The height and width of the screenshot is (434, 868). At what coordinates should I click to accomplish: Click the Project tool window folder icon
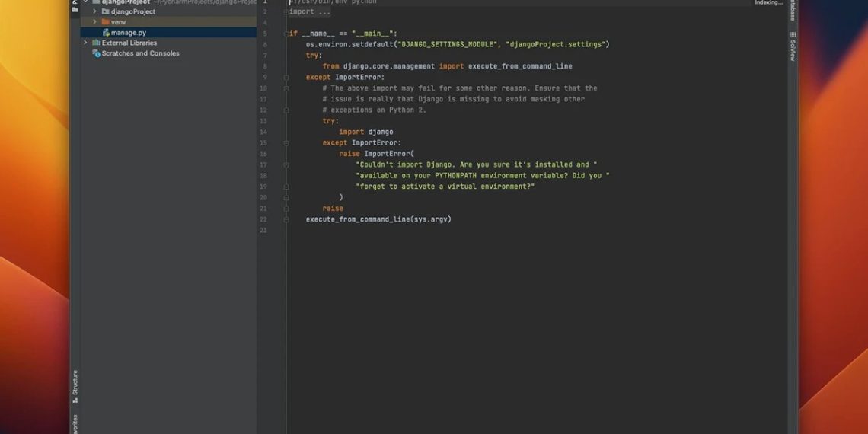click(x=75, y=9)
